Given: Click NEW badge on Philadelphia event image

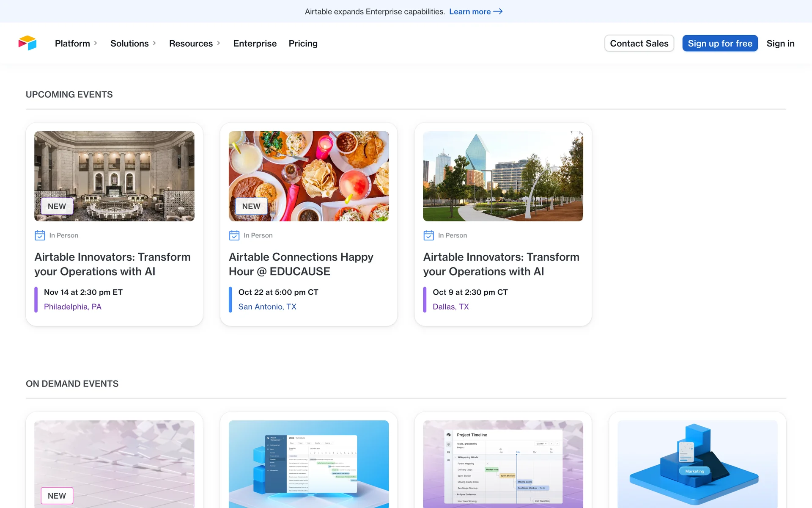Looking at the screenshot, I should pyautogui.click(x=57, y=206).
